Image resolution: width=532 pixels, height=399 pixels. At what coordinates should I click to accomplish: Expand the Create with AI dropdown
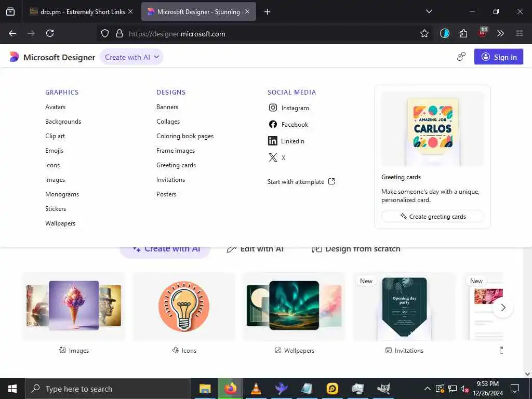click(x=131, y=57)
